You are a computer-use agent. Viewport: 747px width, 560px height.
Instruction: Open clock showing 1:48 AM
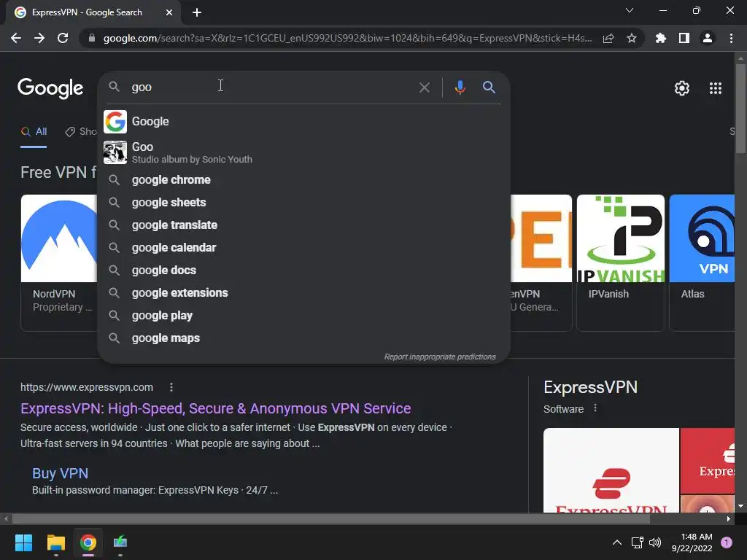tap(692, 542)
